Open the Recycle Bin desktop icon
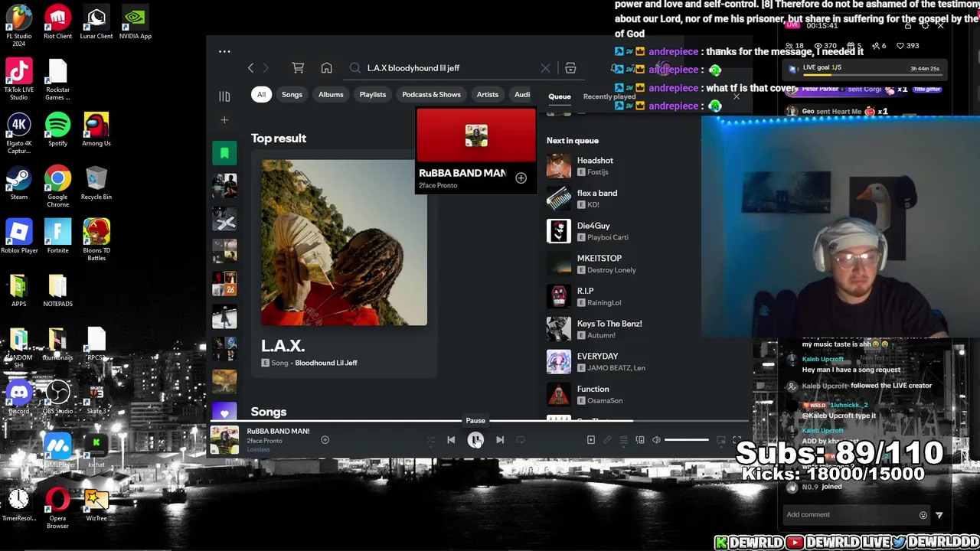This screenshot has height=551, width=980. [96, 184]
